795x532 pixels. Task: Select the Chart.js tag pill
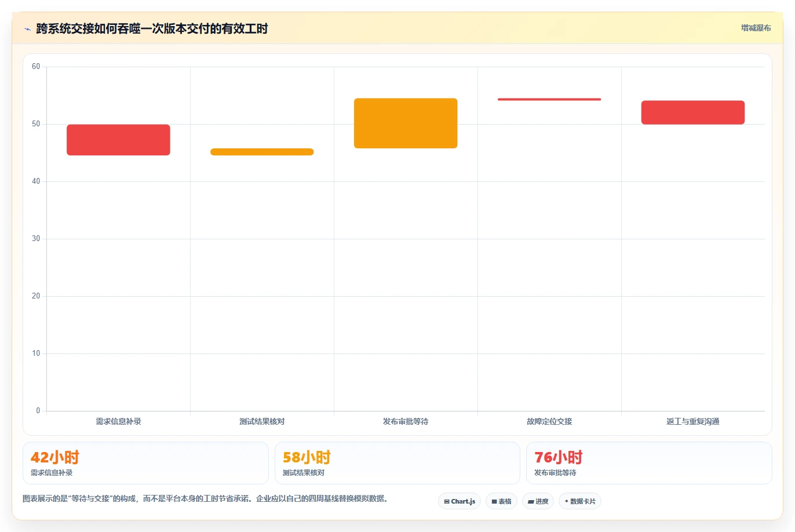point(460,501)
